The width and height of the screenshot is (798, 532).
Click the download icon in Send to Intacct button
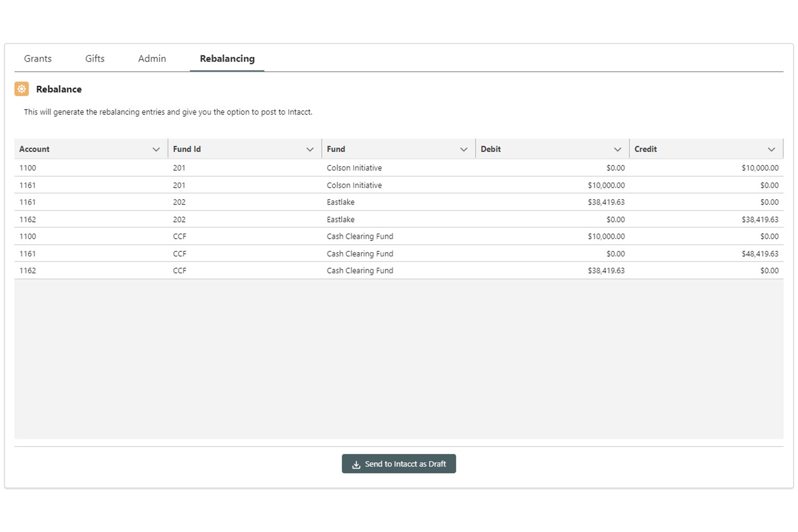pyautogui.click(x=356, y=464)
